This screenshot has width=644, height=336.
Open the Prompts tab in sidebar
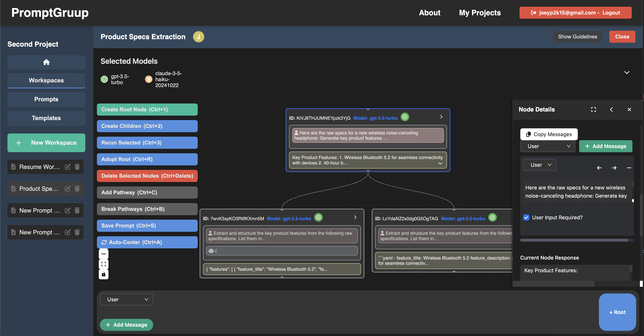(x=46, y=99)
